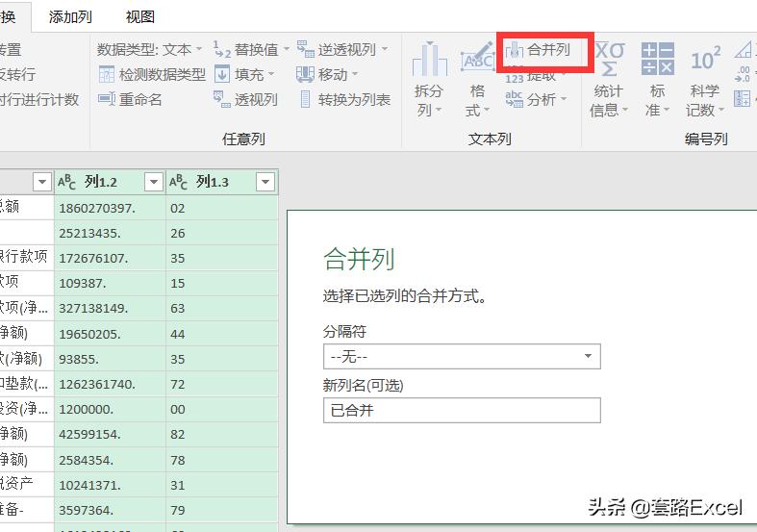
Task: Click the 替换值 icon
Action: pyautogui.click(x=222, y=49)
